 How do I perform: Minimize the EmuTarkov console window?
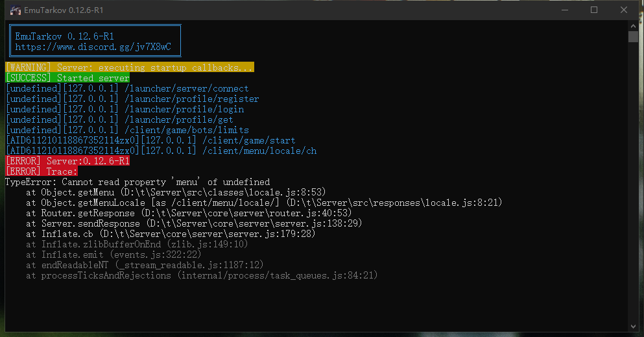pos(565,10)
